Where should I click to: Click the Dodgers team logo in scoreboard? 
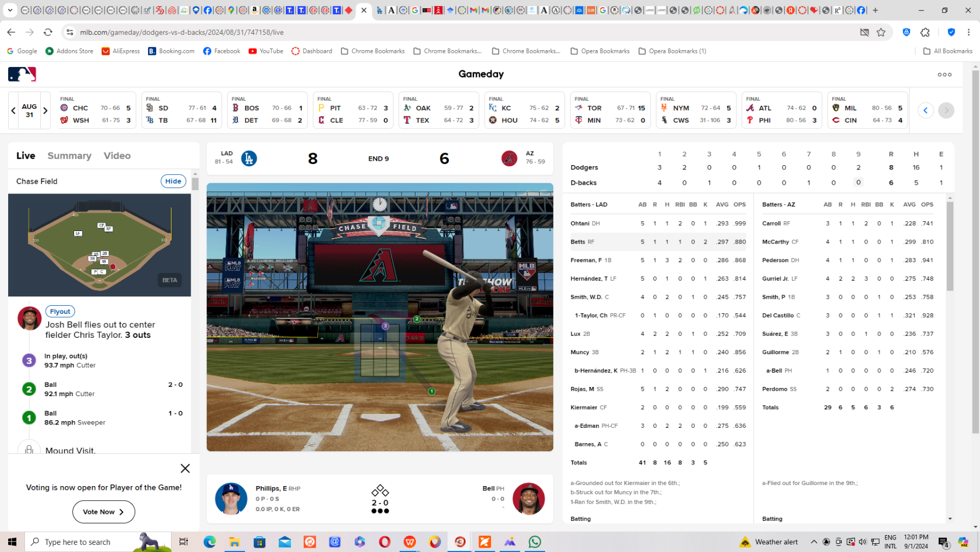coord(249,159)
